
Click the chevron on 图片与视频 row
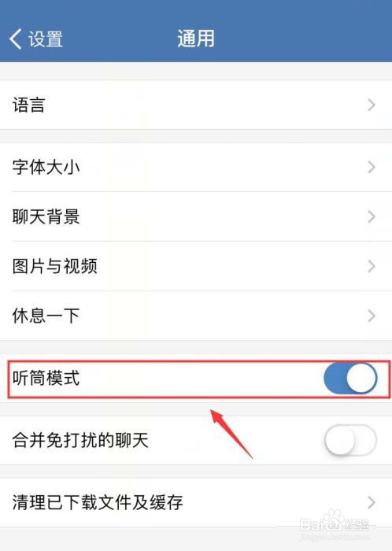click(x=372, y=266)
